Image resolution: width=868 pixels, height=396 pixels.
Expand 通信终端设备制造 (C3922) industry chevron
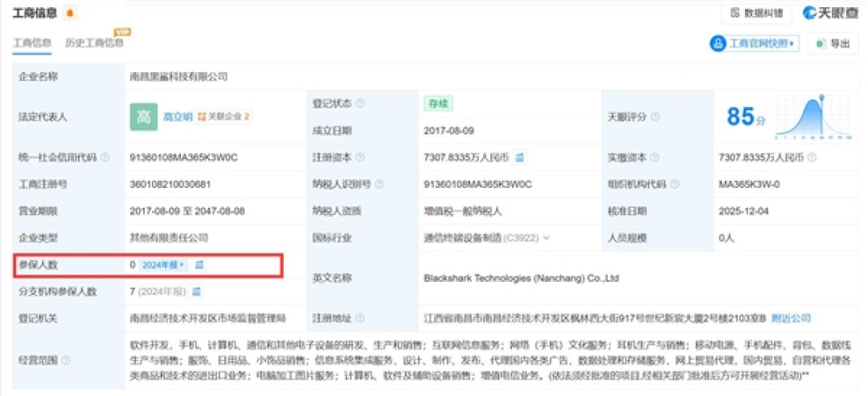[547, 239]
